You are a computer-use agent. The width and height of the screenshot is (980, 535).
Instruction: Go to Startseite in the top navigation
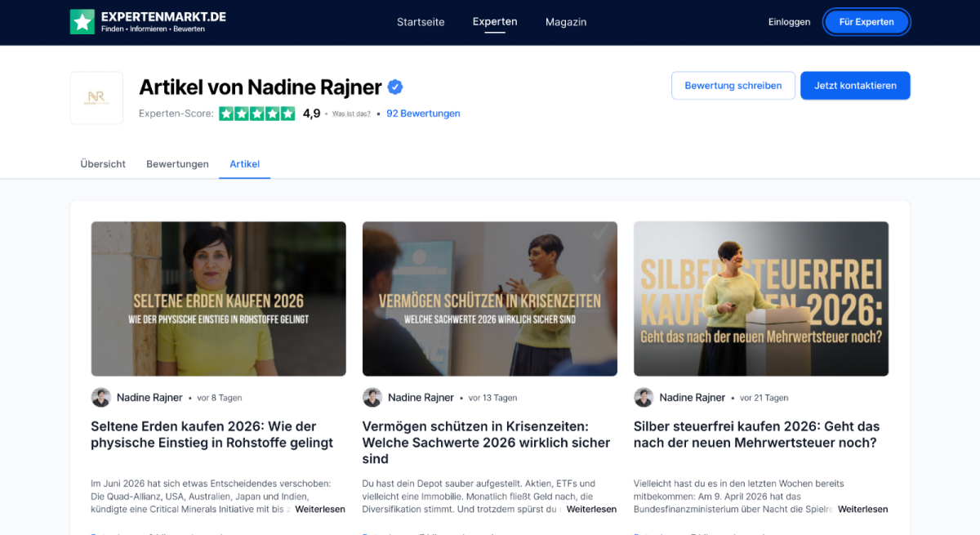pyautogui.click(x=421, y=22)
